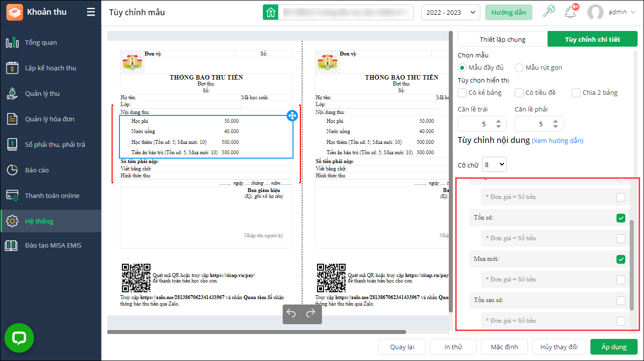Open the green chat support bubble
Screen dimensions: 644x361
click(19, 337)
